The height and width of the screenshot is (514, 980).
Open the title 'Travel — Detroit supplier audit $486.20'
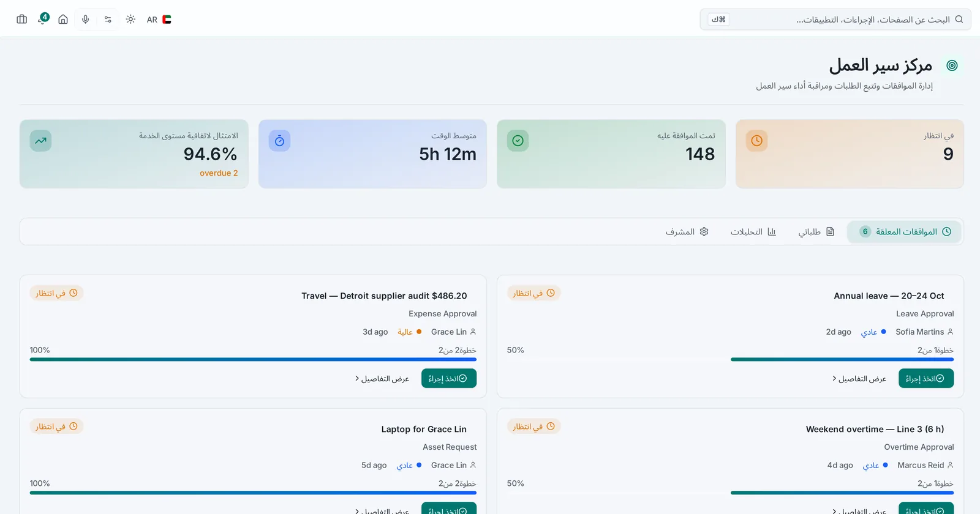[x=384, y=296]
